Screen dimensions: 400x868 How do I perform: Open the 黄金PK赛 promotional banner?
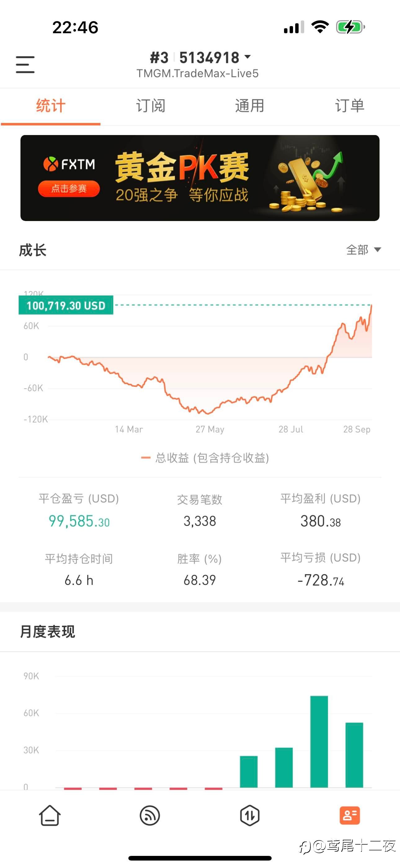[x=200, y=178]
